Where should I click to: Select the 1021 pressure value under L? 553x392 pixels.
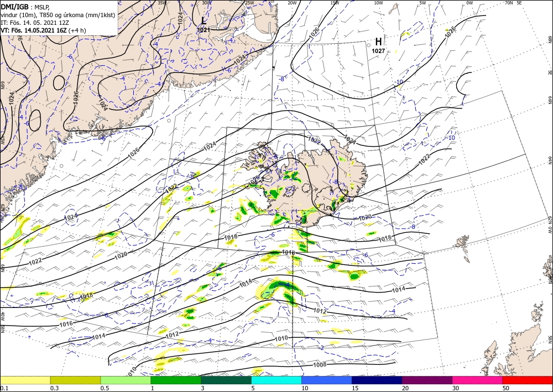tap(204, 30)
